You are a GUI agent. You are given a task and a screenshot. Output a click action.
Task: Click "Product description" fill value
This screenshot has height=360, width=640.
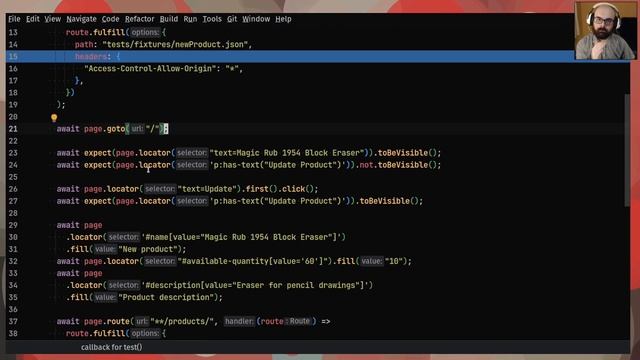(x=166, y=298)
